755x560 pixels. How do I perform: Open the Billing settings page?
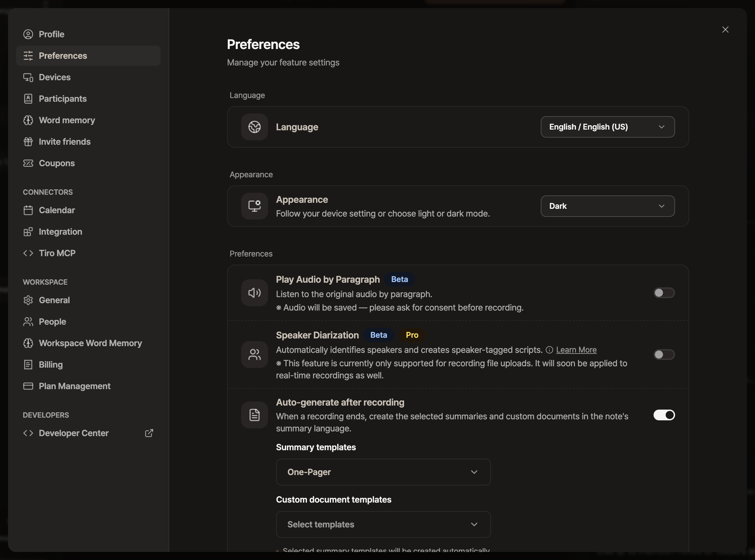[x=88, y=365]
